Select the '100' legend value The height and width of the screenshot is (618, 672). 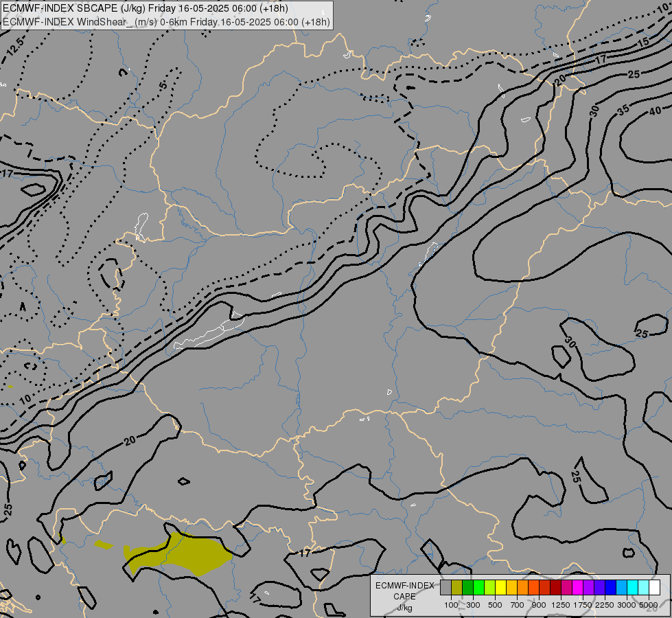point(451,605)
